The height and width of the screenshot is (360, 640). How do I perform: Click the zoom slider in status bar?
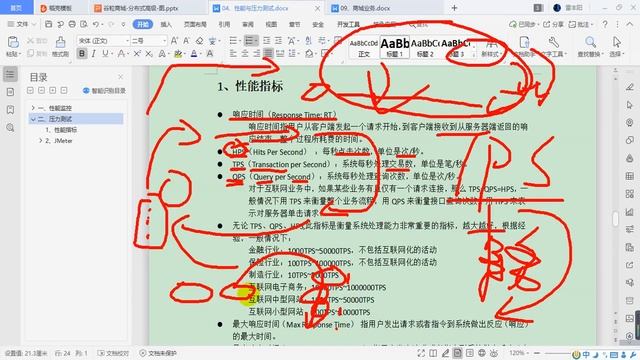pos(559,353)
